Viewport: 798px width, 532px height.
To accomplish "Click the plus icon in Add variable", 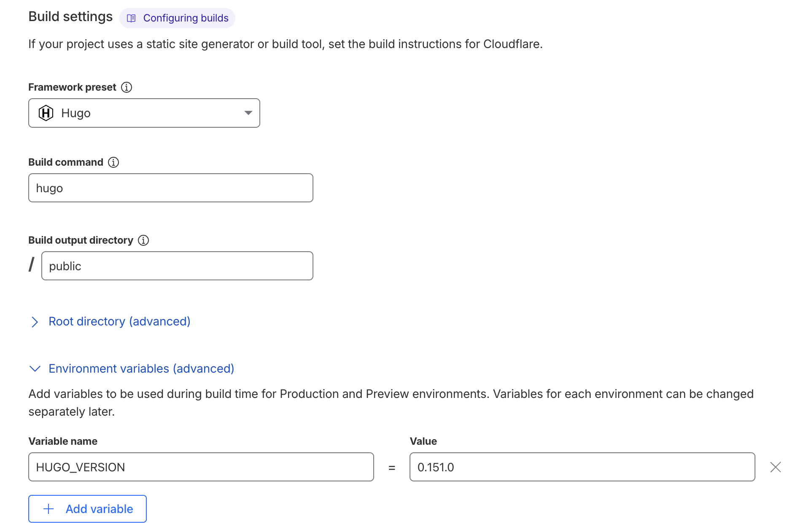I will coord(49,509).
